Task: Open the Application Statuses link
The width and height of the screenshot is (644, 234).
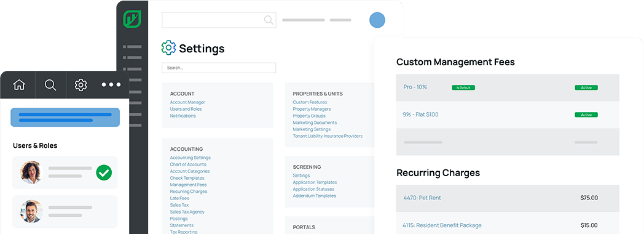Action: click(313, 189)
